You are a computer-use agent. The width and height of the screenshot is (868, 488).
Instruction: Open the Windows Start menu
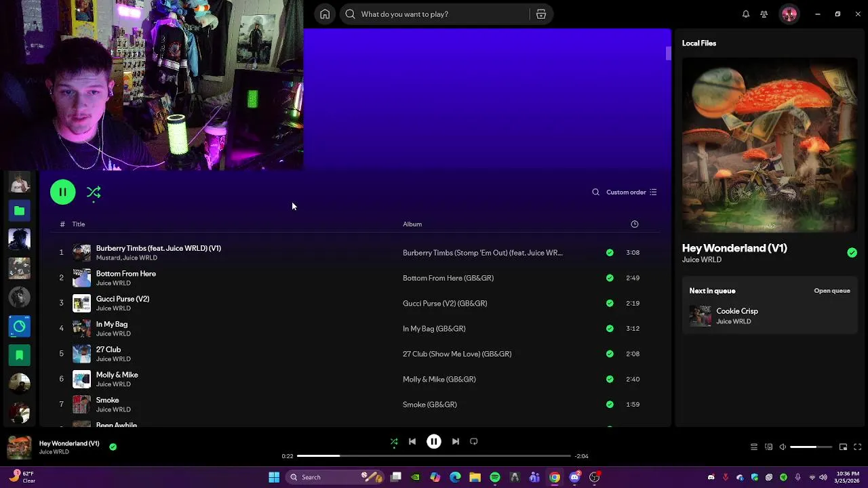pyautogui.click(x=274, y=478)
